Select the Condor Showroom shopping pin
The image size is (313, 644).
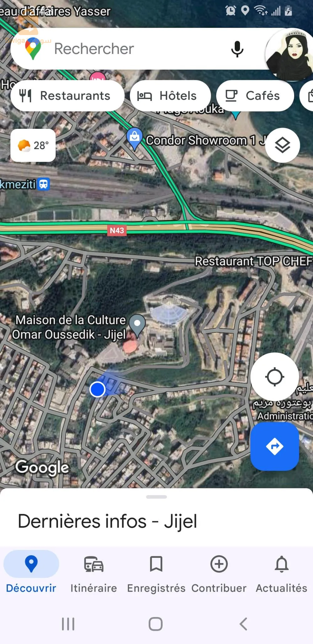pyautogui.click(x=135, y=139)
